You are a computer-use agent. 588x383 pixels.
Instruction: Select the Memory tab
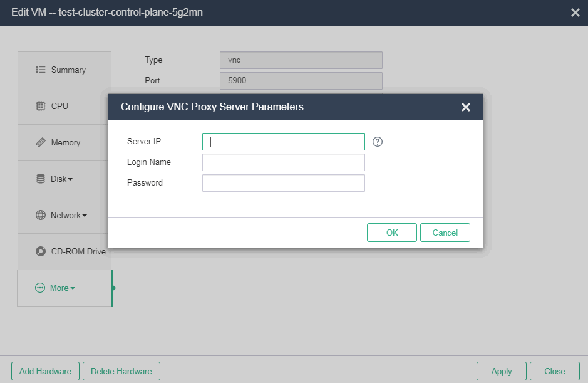[64, 143]
